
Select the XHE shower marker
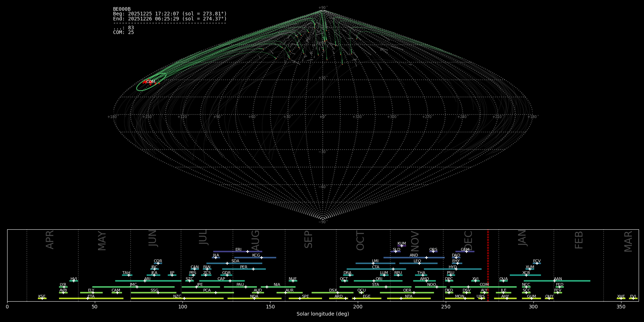[x=621, y=298]
